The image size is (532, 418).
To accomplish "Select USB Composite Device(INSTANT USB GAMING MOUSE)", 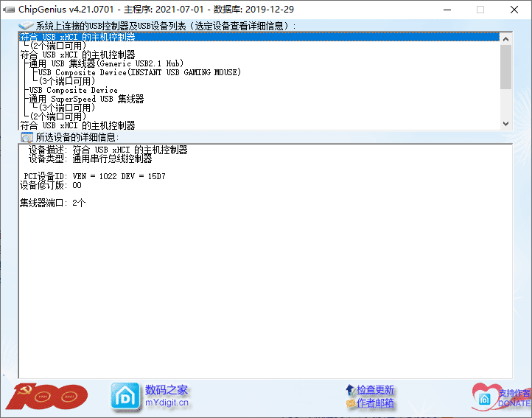I will coord(139,72).
